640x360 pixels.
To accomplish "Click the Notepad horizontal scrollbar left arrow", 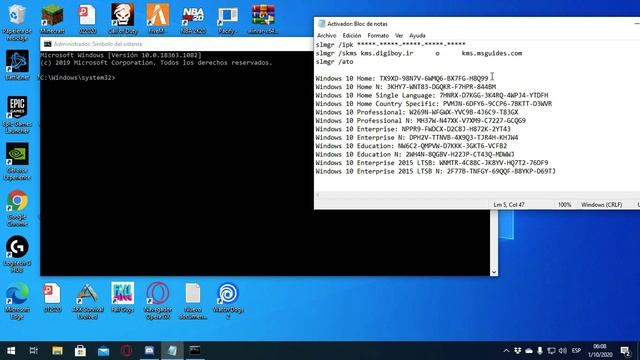I will tap(318, 195).
